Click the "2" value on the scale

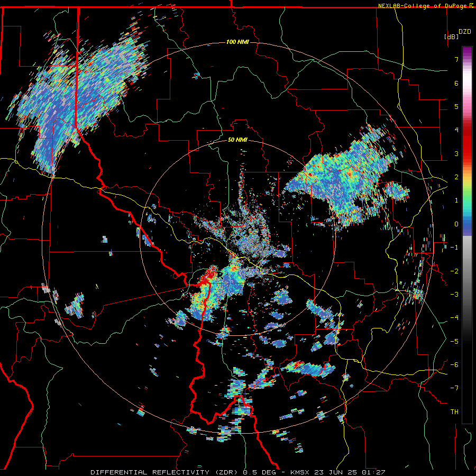[x=456, y=177]
